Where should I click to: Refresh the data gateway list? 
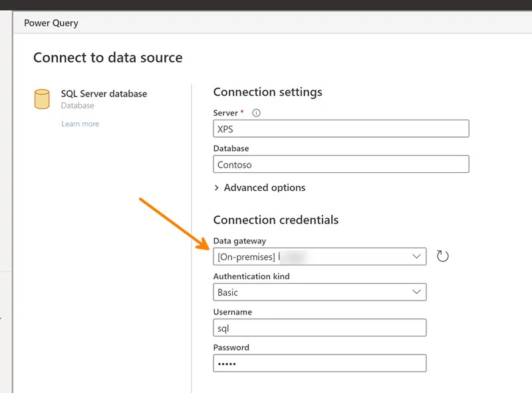click(x=442, y=256)
